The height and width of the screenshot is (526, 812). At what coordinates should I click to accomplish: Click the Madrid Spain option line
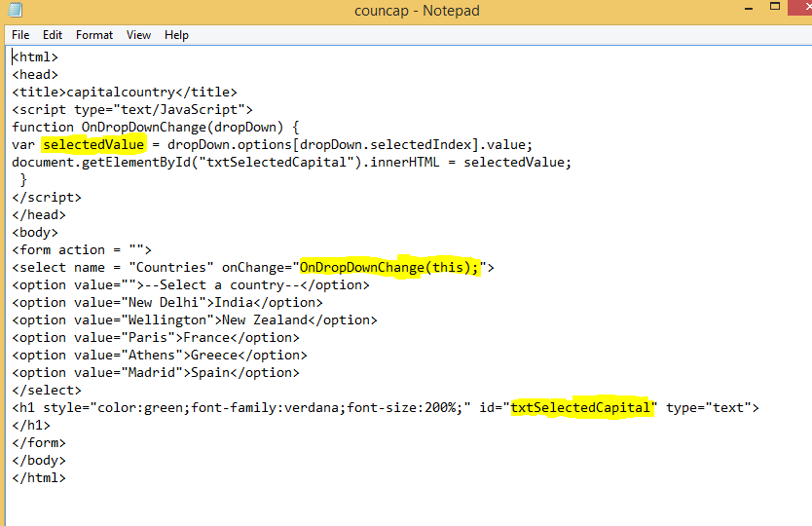coord(156,373)
